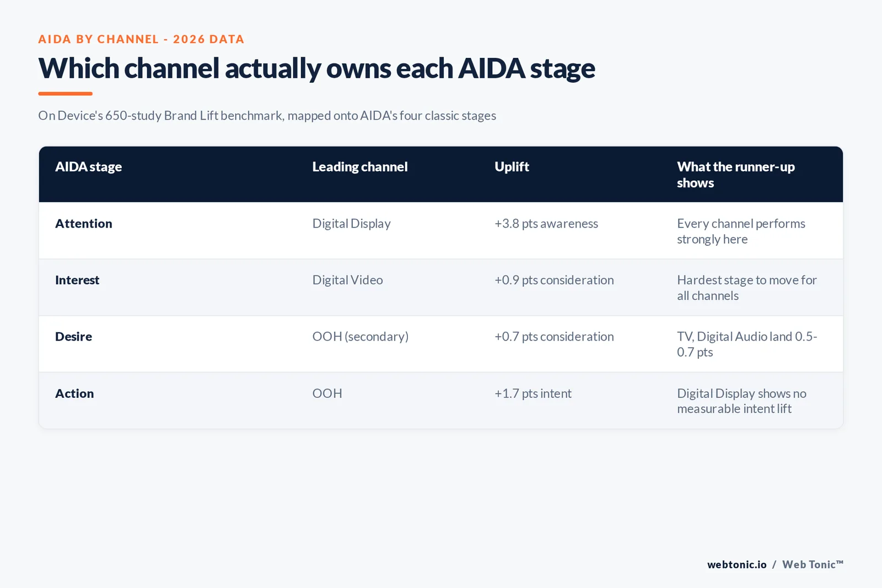Screen dimensions: 882x588
Task: Click the '+1.7 pts intent' cell
Action: (x=533, y=393)
